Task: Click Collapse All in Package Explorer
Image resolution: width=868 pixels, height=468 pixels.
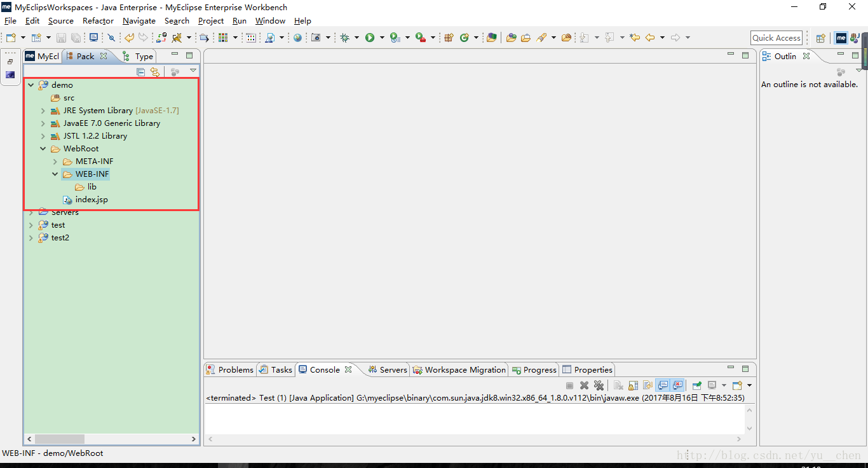Action: click(x=141, y=72)
